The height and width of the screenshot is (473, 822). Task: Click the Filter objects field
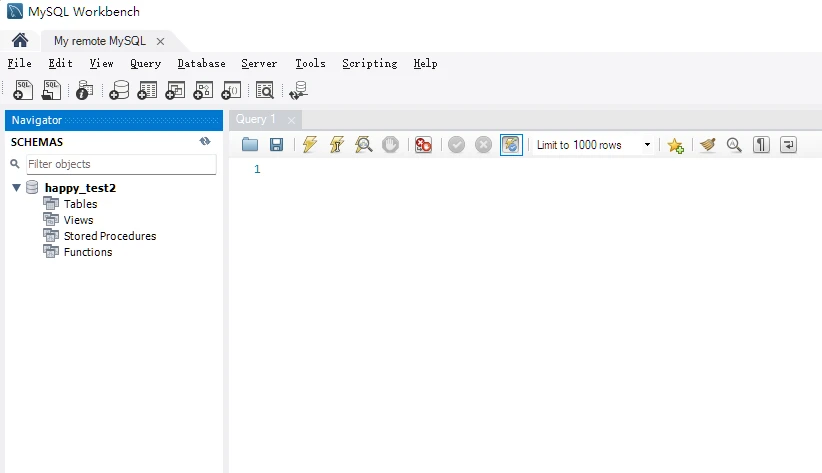click(x=121, y=164)
